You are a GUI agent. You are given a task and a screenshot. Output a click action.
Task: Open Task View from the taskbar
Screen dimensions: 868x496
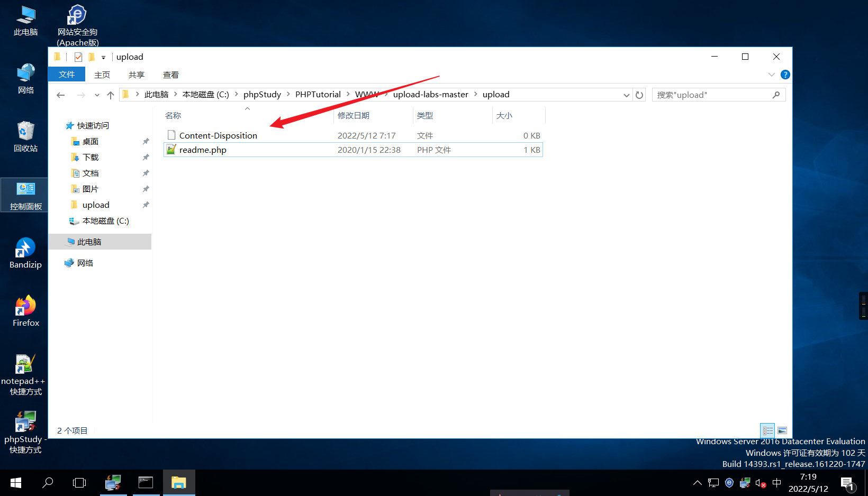pyautogui.click(x=79, y=483)
